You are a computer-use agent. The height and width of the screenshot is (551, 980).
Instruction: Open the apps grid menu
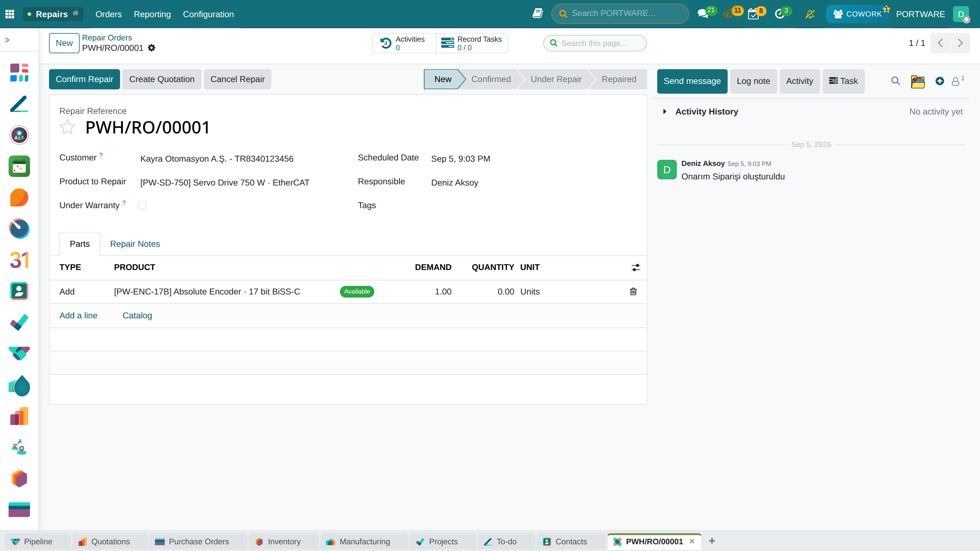10,14
